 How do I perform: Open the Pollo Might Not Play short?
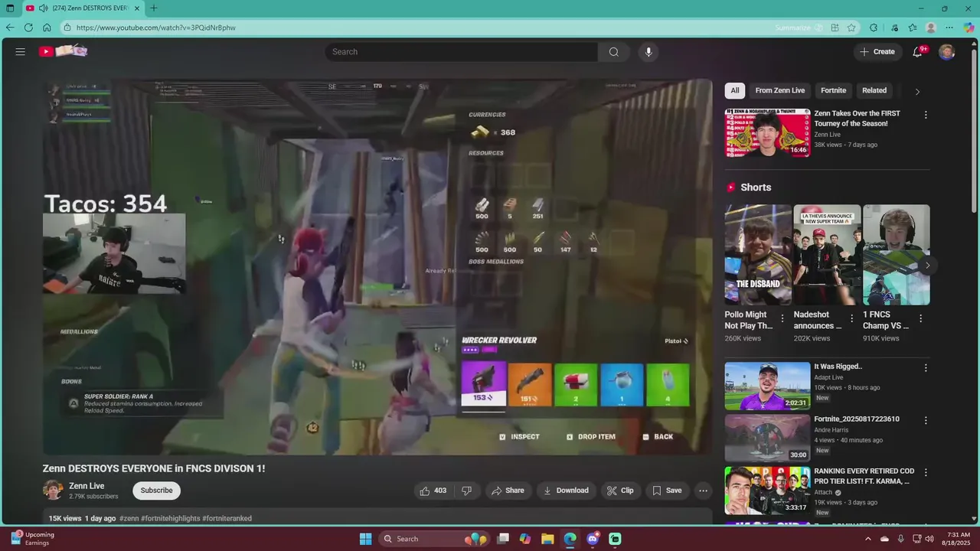click(x=758, y=255)
